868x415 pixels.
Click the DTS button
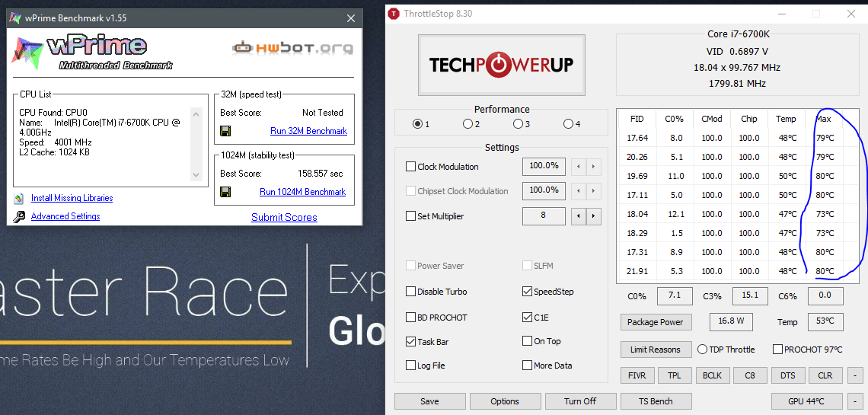click(787, 375)
